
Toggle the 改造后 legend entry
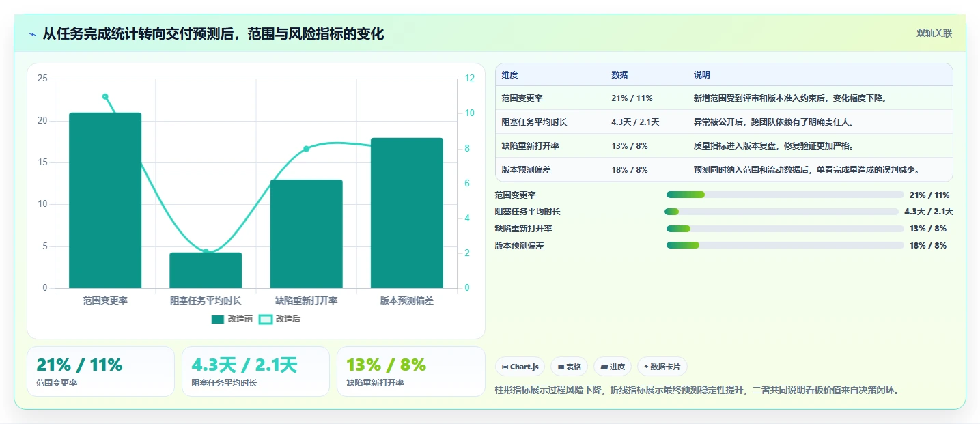pyautogui.click(x=280, y=319)
